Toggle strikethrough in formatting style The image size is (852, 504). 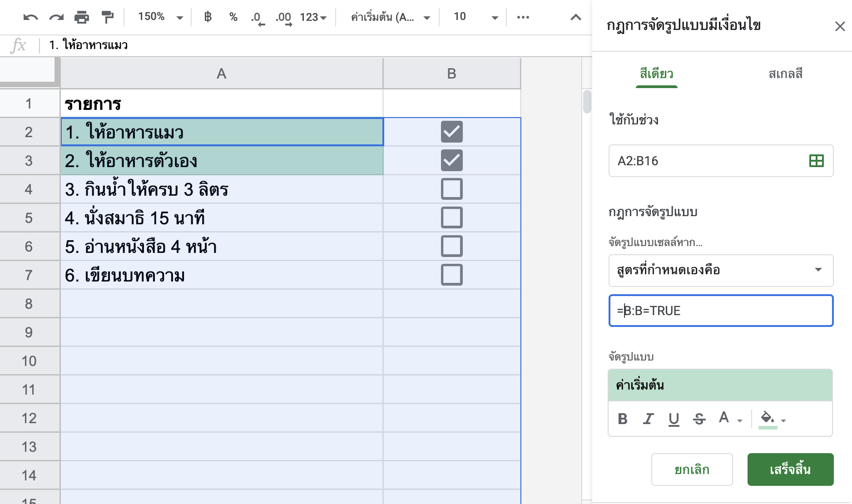pos(699,419)
